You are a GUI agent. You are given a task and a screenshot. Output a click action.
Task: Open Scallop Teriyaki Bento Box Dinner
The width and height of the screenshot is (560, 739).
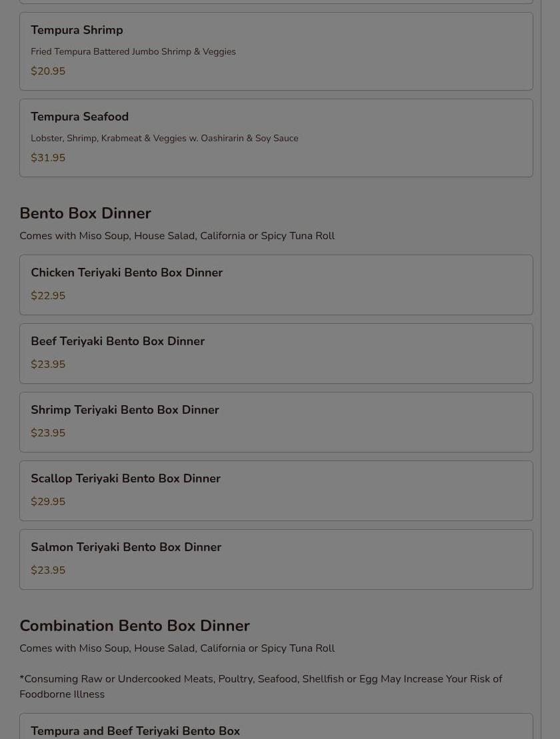click(x=276, y=490)
